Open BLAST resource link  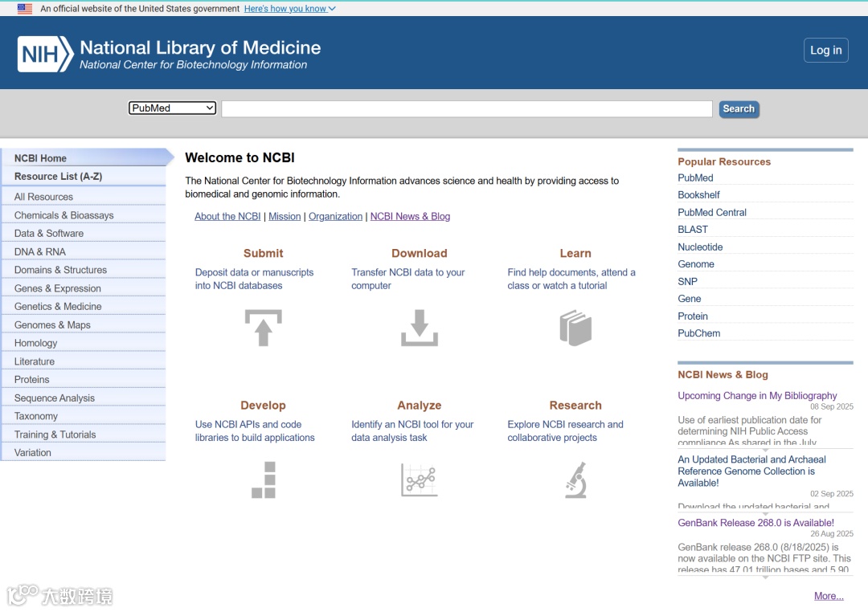[x=693, y=230]
